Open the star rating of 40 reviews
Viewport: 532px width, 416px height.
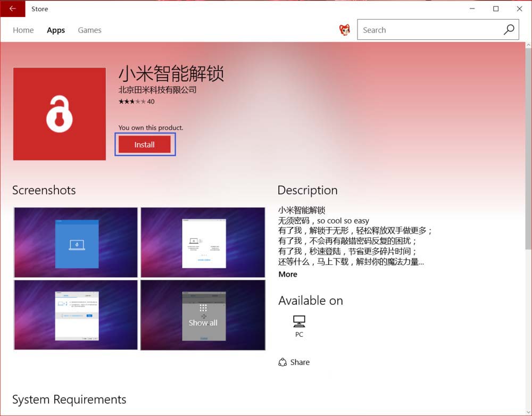click(136, 102)
